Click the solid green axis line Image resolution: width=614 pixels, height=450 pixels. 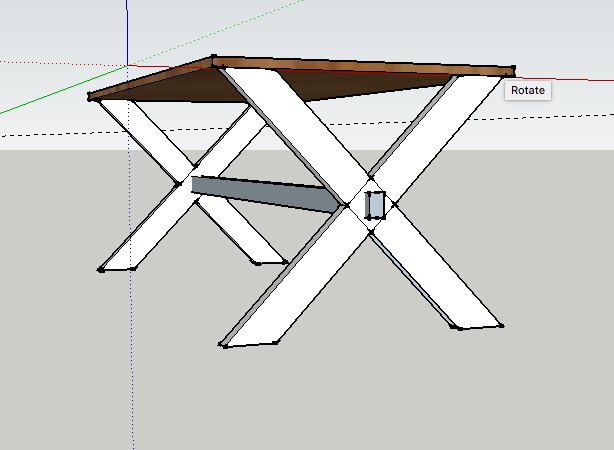click(63, 90)
